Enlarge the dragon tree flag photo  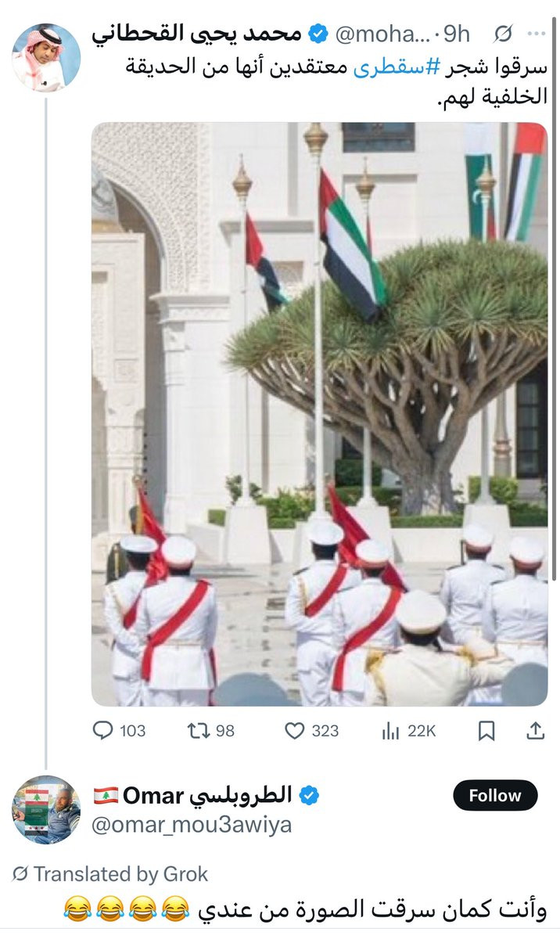(x=319, y=414)
